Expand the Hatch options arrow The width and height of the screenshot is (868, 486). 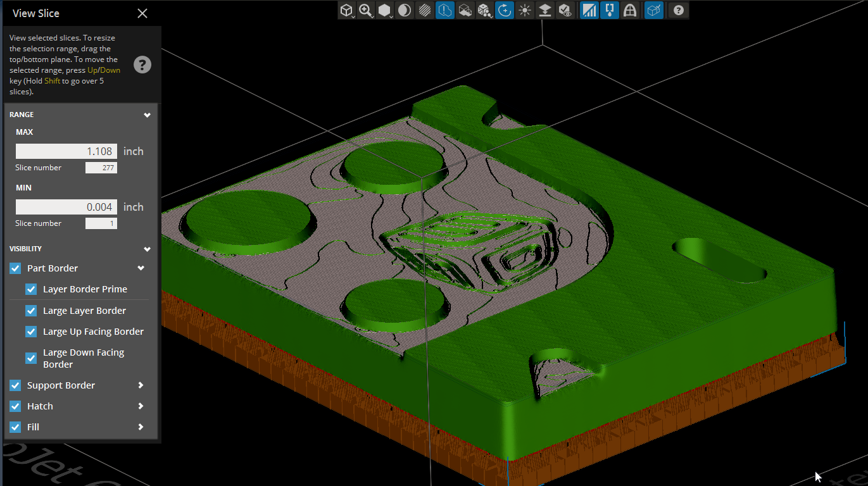point(141,406)
